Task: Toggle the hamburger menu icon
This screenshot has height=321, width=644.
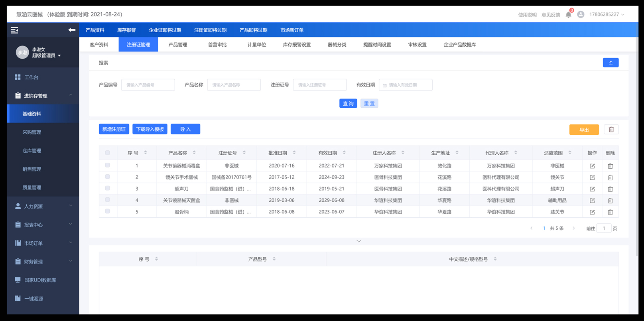Action: [x=14, y=30]
